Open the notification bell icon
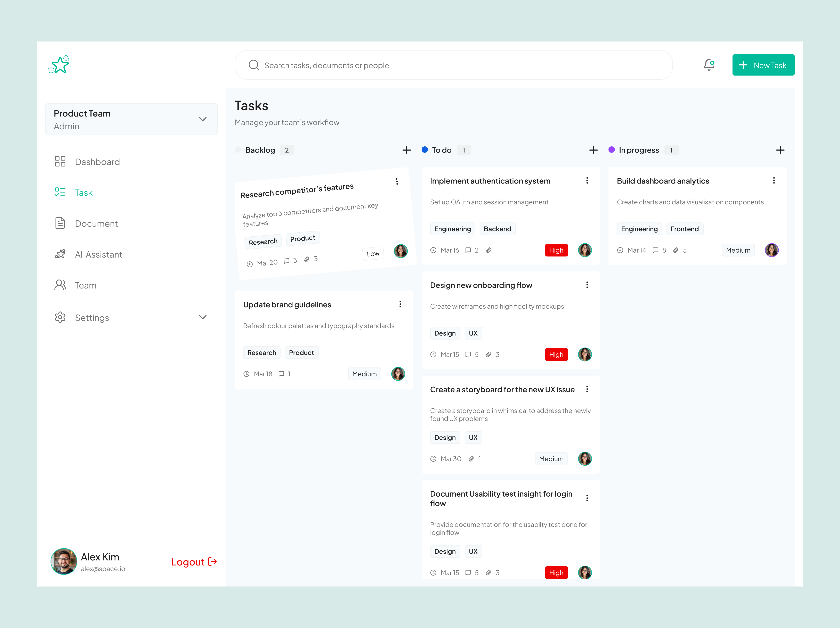840x628 pixels. (x=709, y=65)
